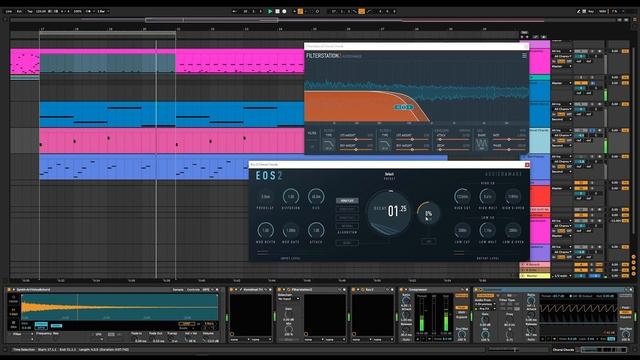Toggle the Sampler device activator in device chain
Viewport: 640px width, 360px height.
(9, 290)
